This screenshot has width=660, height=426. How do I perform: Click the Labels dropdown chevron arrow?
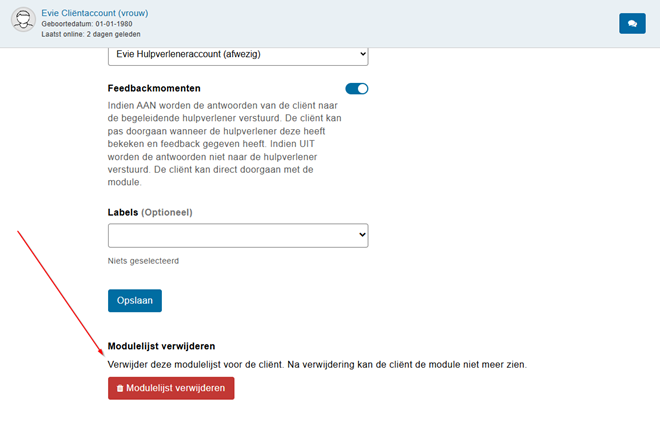tap(362, 234)
